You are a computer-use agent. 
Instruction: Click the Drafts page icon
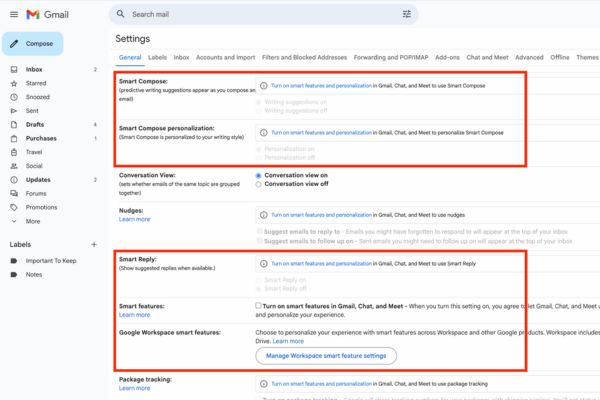pos(14,124)
